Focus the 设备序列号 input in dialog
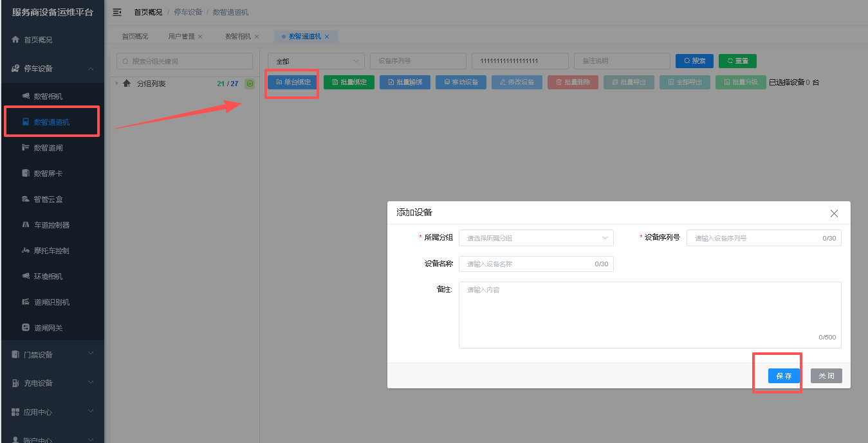 click(x=764, y=238)
